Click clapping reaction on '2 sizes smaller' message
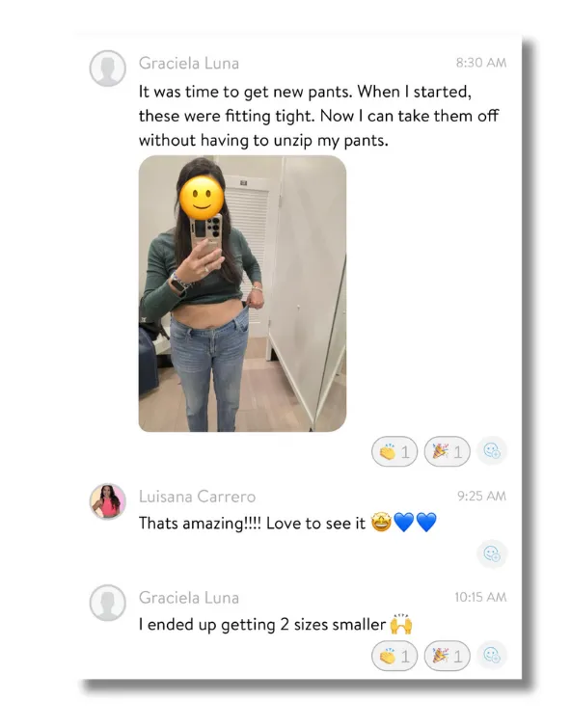The height and width of the screenshot is (728, 571). (394, 656)
